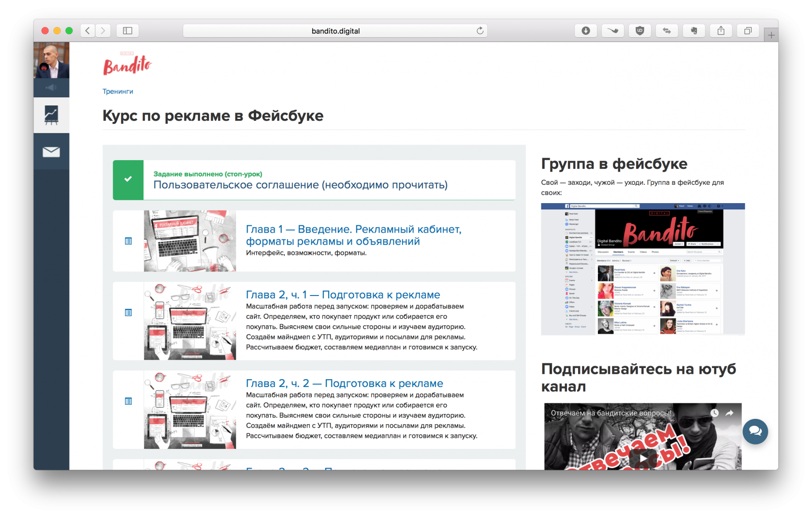Minimize the Safari window with yellow button

(x=57, y=30)
